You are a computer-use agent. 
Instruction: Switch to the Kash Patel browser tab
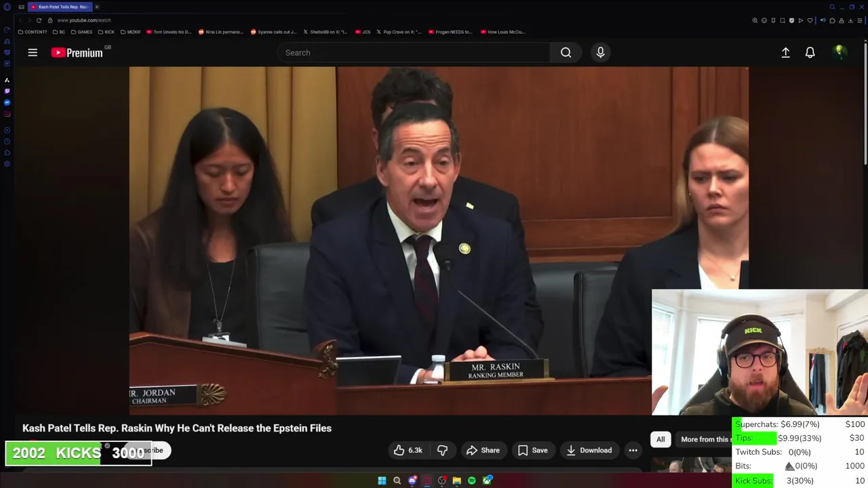click(61, 7)
